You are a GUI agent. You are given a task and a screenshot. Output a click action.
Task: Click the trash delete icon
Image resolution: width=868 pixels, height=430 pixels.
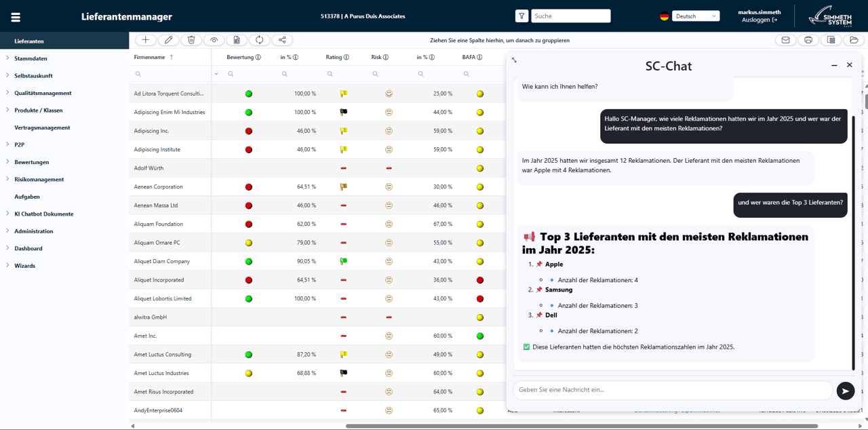tap(191, 40)
